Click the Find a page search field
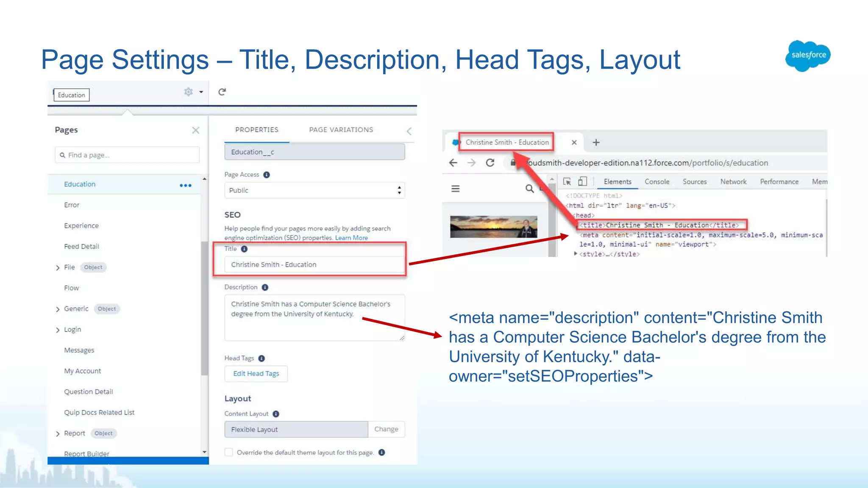Viewport: 868px width, 488px height. 127,155
